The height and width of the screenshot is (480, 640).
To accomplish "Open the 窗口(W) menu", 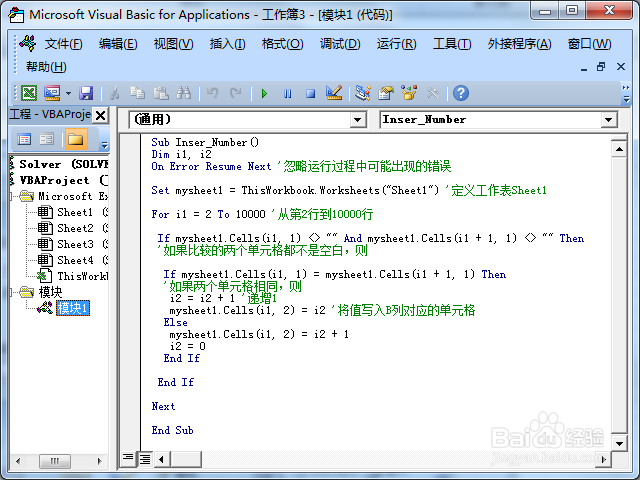I will 589,44.
